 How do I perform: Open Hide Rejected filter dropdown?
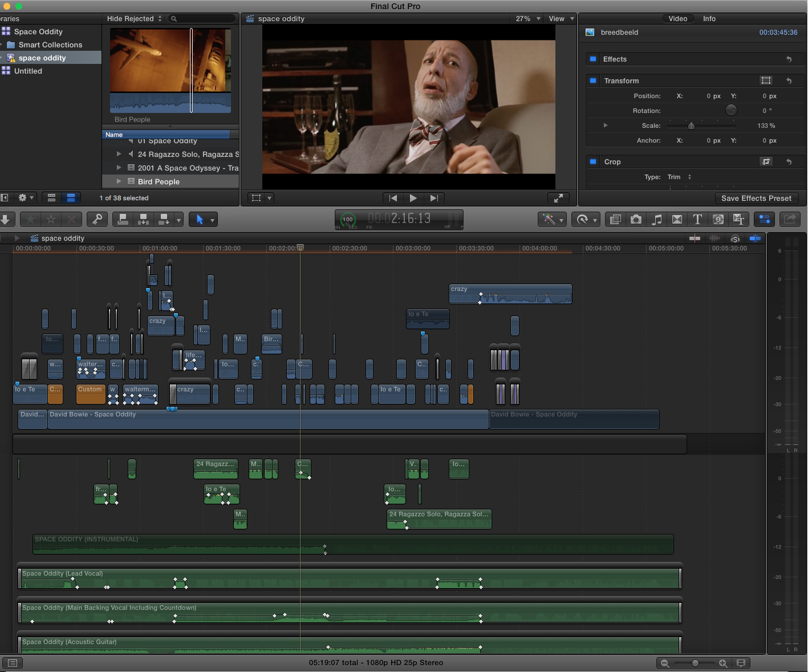(x=135, y=19)
